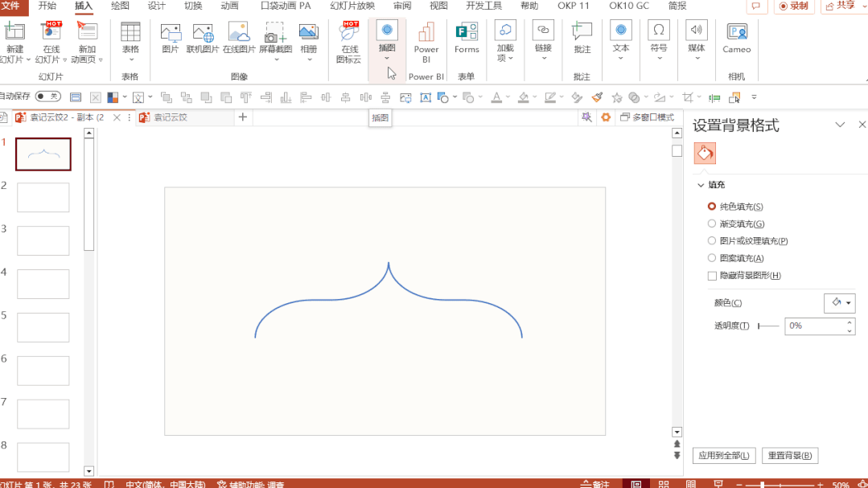Click the zoom slider in status bar
Screen dimensions: 868x488
(x=781, y=485)
